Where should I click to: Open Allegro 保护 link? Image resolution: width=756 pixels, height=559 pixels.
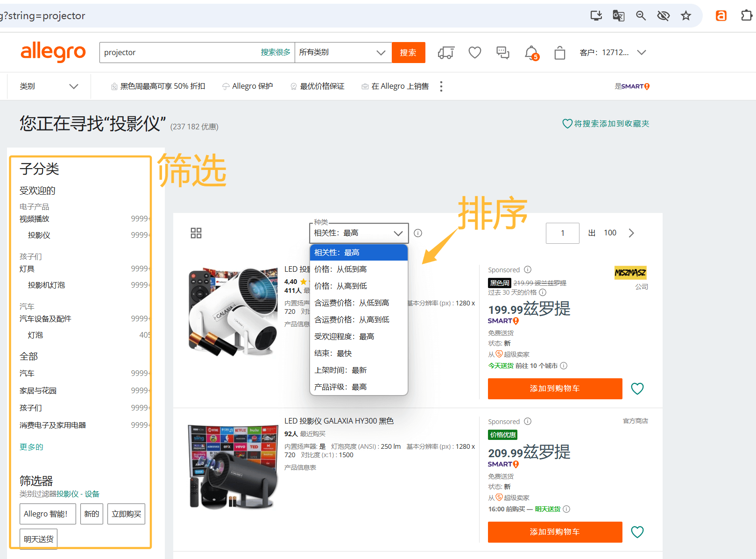click(247, 86)
